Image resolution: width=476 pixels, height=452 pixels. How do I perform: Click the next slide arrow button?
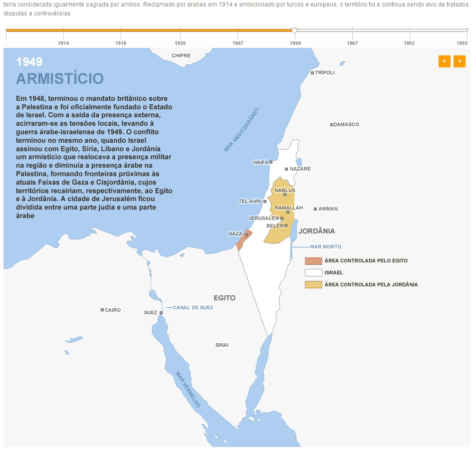pos(459,61)
